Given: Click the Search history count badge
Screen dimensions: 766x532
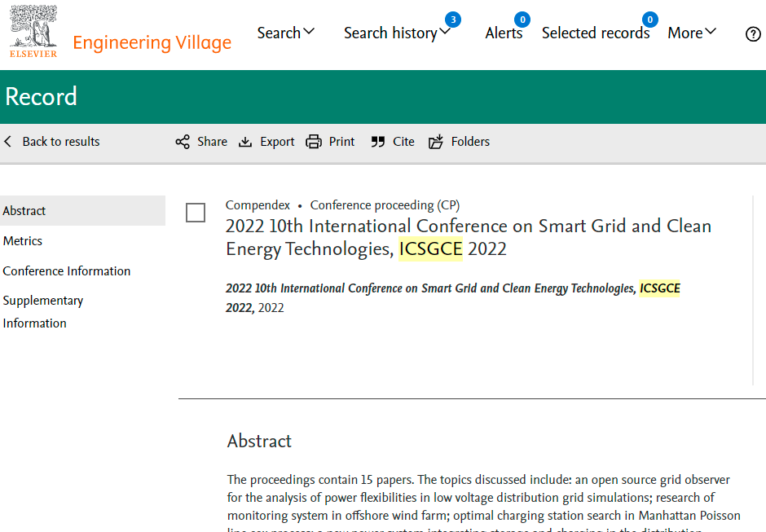Looking at the screenshot, I should (x=453, y=20).
